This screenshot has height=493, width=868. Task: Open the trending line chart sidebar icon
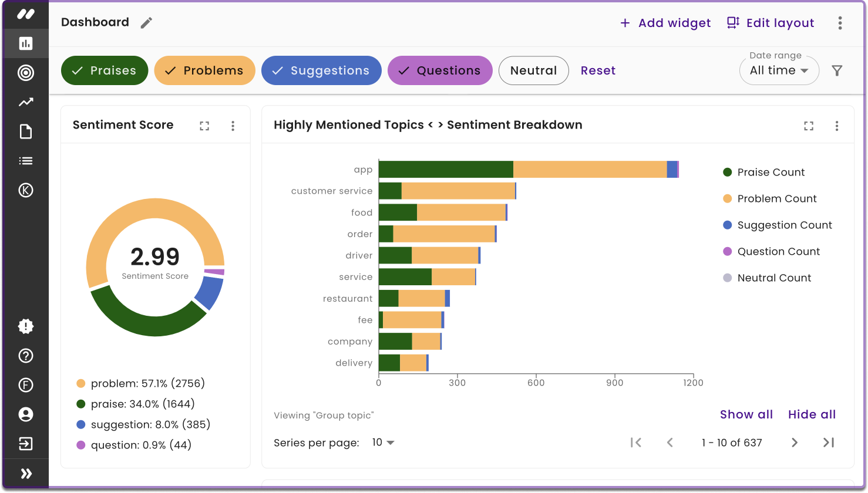pos(26,102)
